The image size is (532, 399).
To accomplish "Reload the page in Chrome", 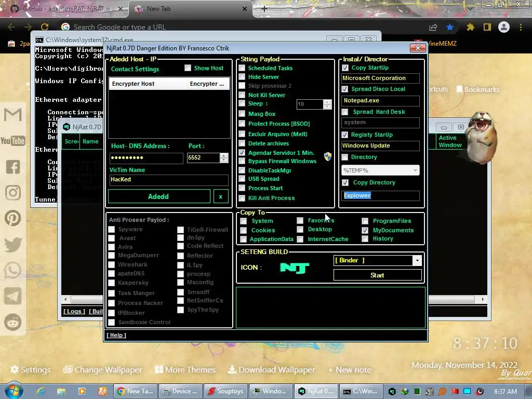I will click(45, 27).
